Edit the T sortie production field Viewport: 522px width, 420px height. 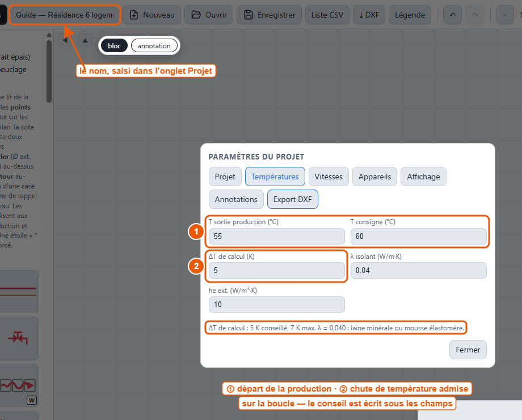(277, 237)
